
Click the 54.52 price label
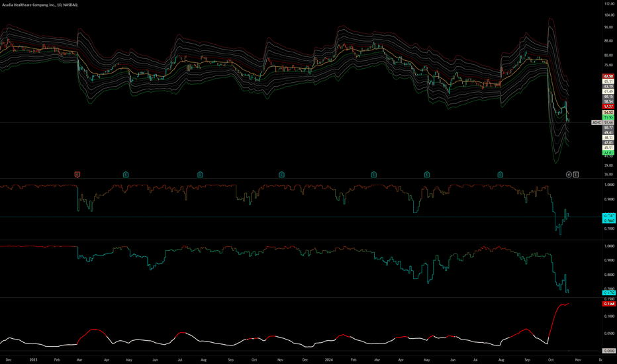(608, 113)
